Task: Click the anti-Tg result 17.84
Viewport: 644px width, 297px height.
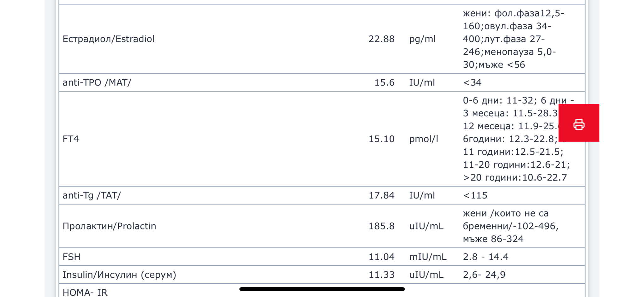Action: tap(381, 195)
